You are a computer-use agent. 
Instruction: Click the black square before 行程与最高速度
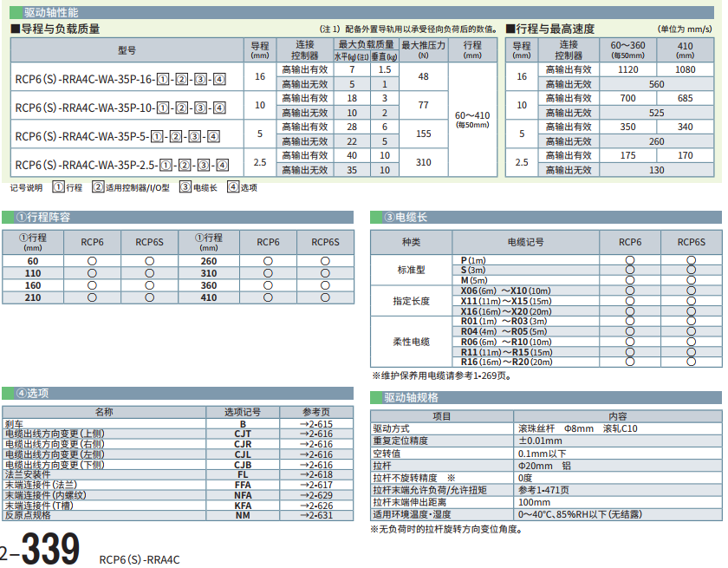pos(510,29)
